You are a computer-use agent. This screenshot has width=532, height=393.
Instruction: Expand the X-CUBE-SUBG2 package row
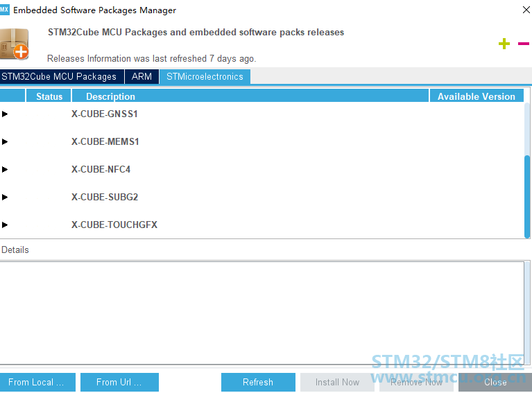click(5, 198)
